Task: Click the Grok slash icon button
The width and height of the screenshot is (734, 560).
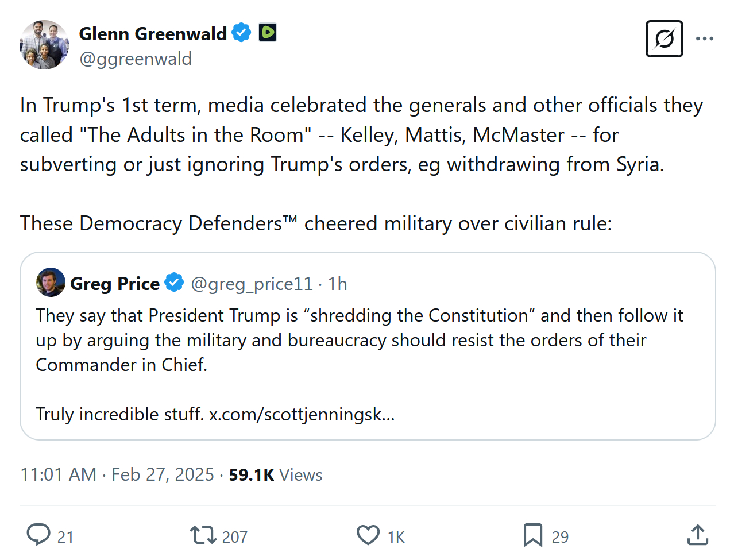Action: tap(664, 39)
